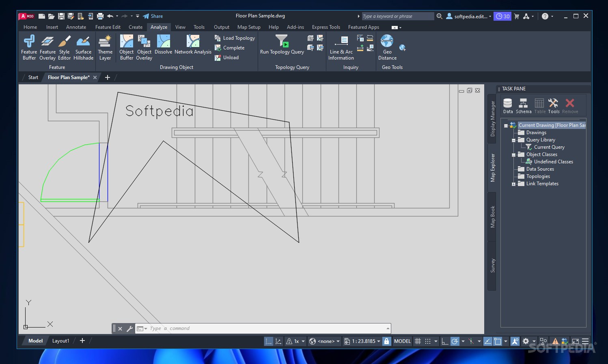The height and width of the screenshot is (364, 608).
Task: Select the Feature Buffer tool
Action: 29,47
